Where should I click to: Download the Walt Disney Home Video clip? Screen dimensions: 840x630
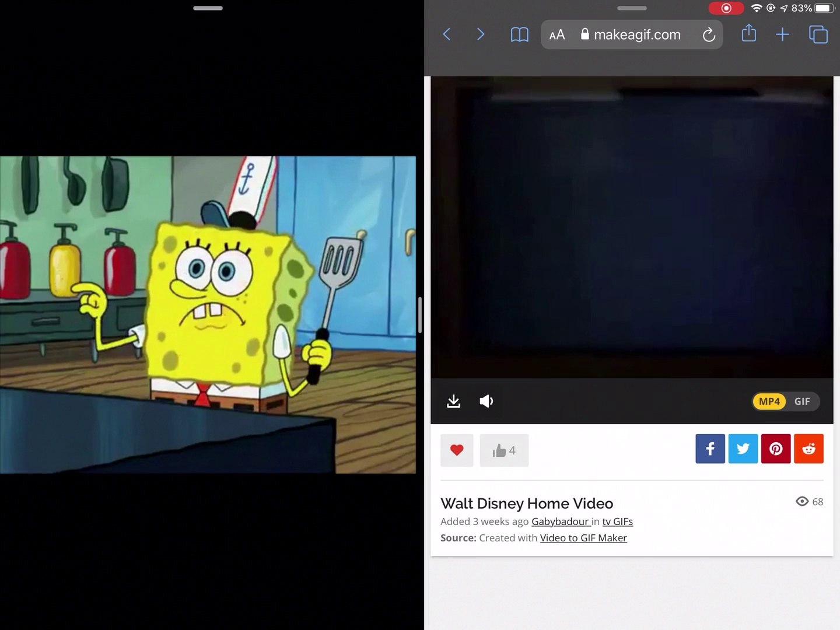coord(453,401)
